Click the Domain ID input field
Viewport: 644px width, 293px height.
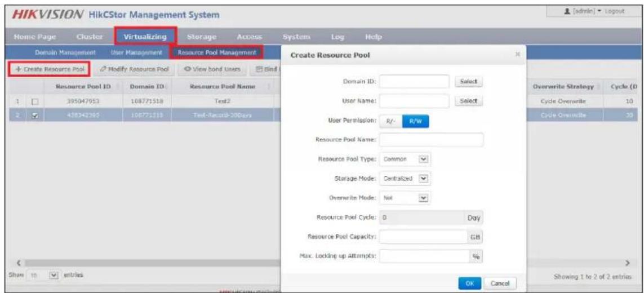pyautogui.click(x=415, y=82)
